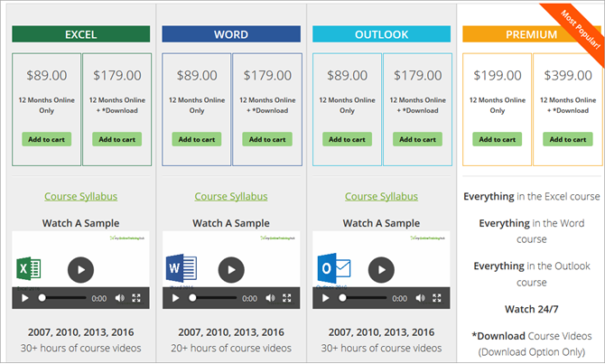Mute the Excel video volume icon
The width and height of the screenshot is (605, 364).
121,298
